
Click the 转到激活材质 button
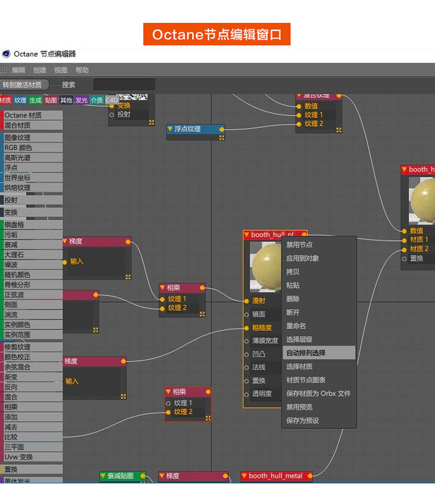24,85
